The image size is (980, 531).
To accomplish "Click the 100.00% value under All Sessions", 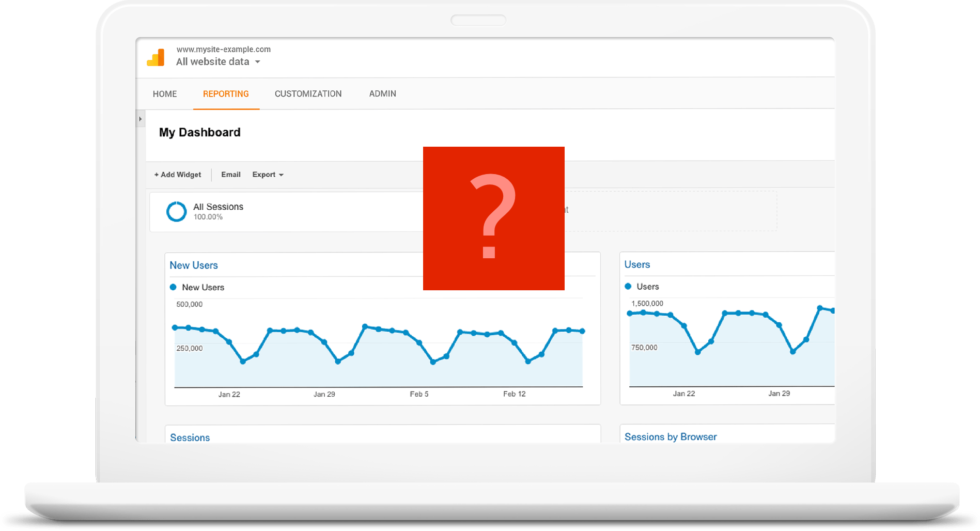I will 208,217.
